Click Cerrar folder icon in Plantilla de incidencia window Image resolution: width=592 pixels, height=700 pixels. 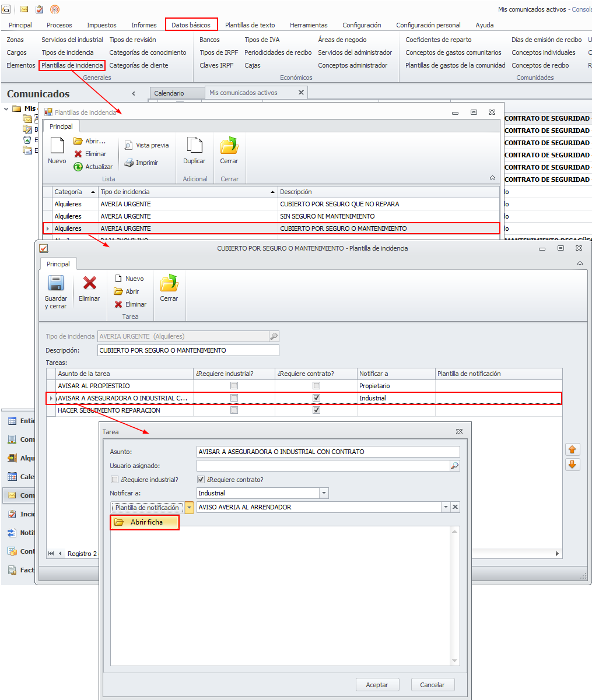pyautogui.click(x=169, y=283)
